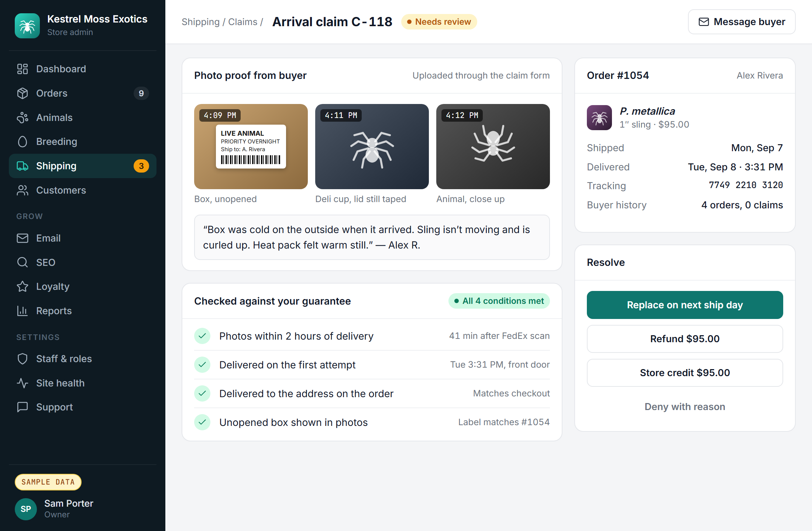The width and height of the screenshot is (812, 531).
Task: Click the All 4 conditions met badge
Action: coord(499,301)
